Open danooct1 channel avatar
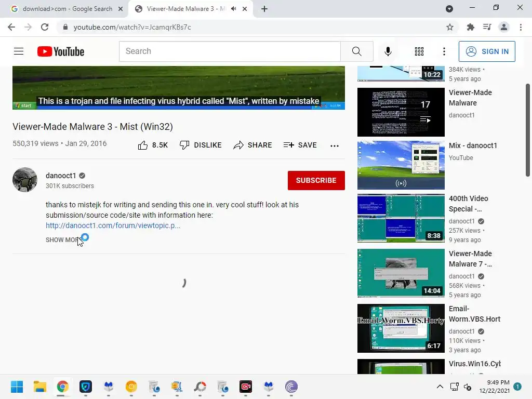Viewport: 532px width, 399px height. click(x=25, y=179)
